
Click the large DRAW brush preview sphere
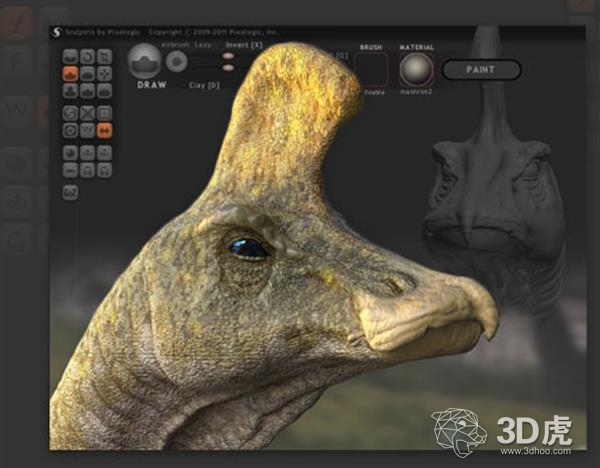144,61
